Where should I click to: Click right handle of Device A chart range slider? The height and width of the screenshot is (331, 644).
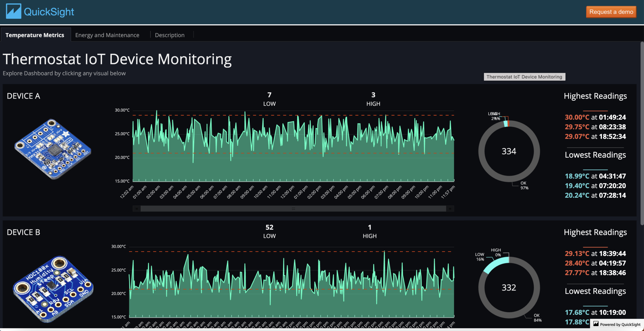450,209
